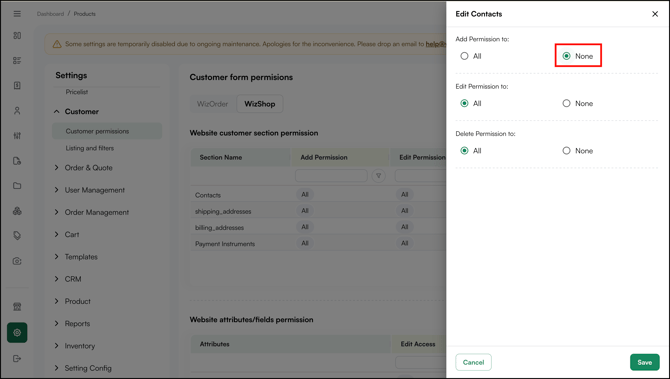Screen dimensions: 670x379
Task: Select All for Add Permission
Action: [x=464, y=56]
